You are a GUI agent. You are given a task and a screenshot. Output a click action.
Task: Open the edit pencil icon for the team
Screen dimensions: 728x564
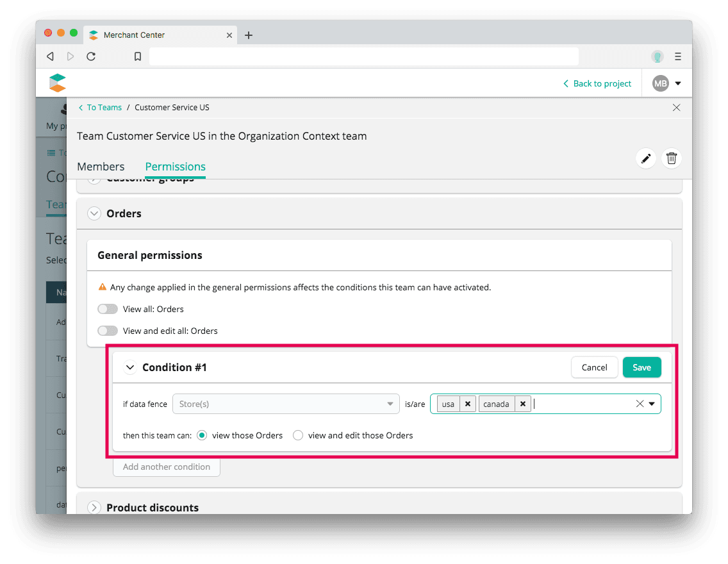[645, 158]
